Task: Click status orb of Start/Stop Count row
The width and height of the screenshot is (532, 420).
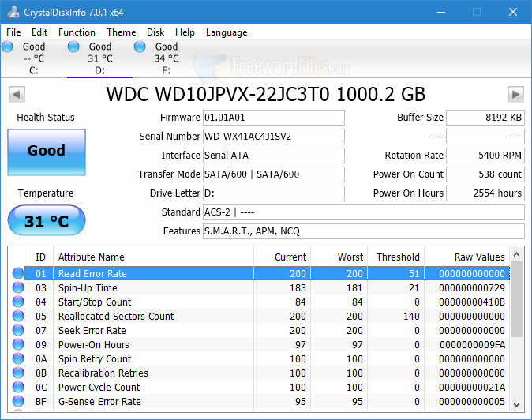Action: (x=18, y=302)
